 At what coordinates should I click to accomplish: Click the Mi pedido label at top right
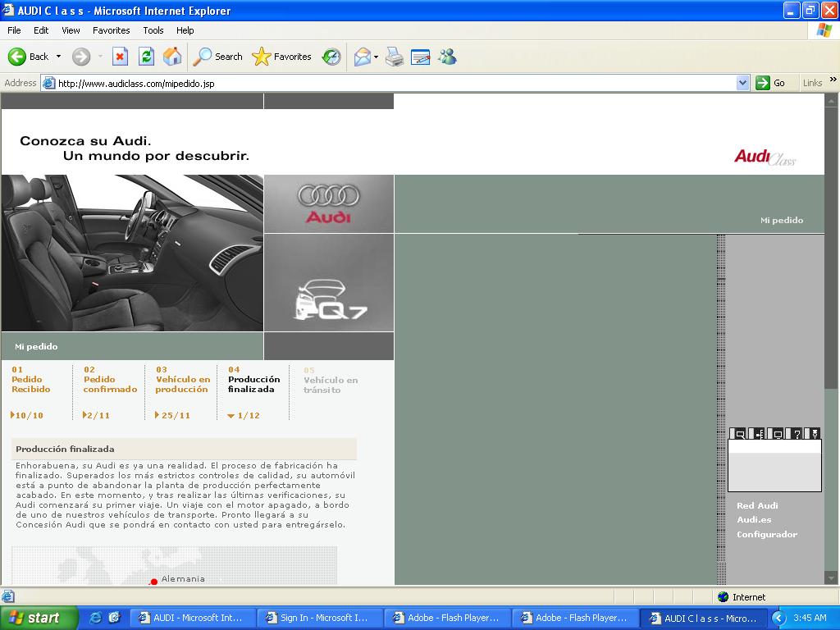click(x=782, y=220)
